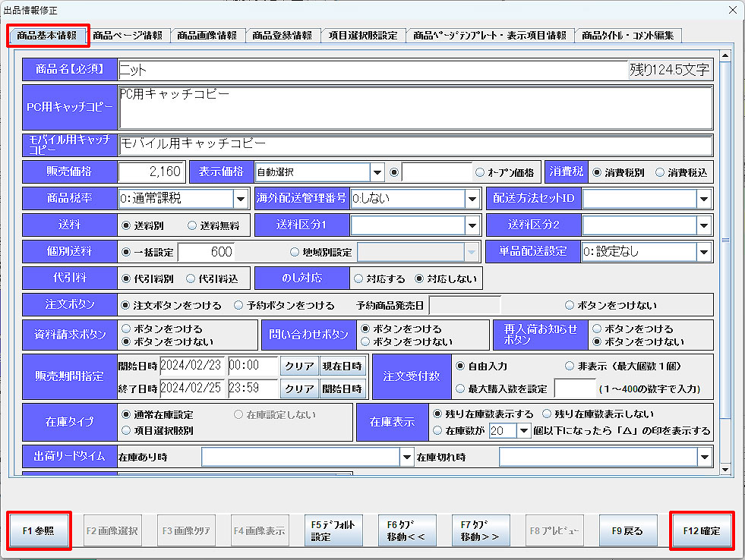Select のし対応 対応する option

click(x=358, y=278)
